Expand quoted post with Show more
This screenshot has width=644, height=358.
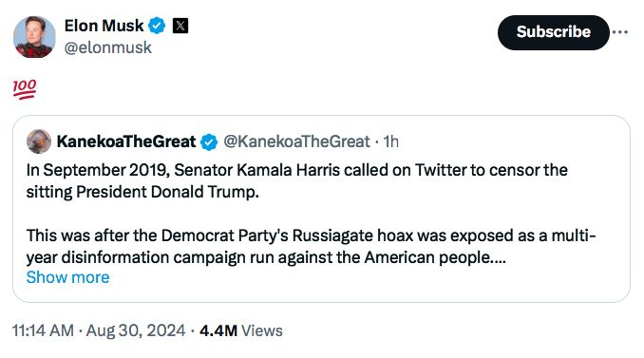click(67, 277)
